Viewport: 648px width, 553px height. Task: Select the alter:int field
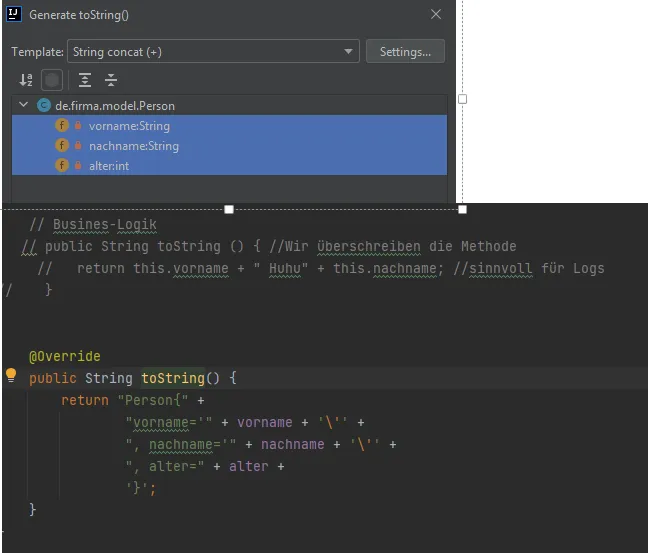(x=229, y=165)
